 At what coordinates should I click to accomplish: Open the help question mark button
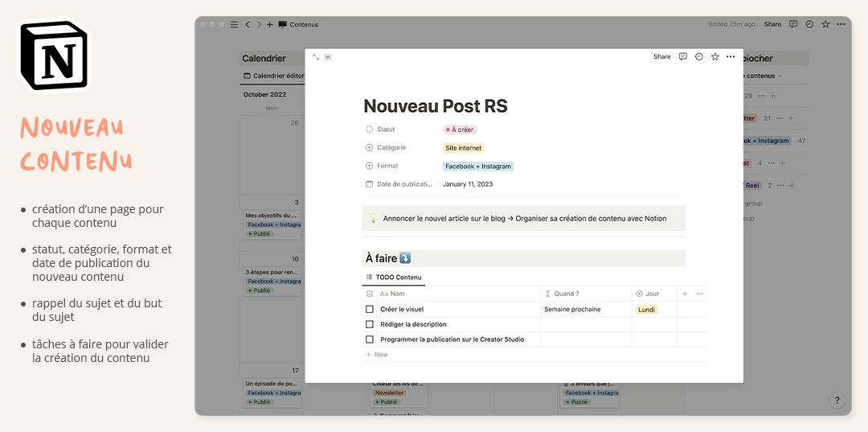click(837, 400)
